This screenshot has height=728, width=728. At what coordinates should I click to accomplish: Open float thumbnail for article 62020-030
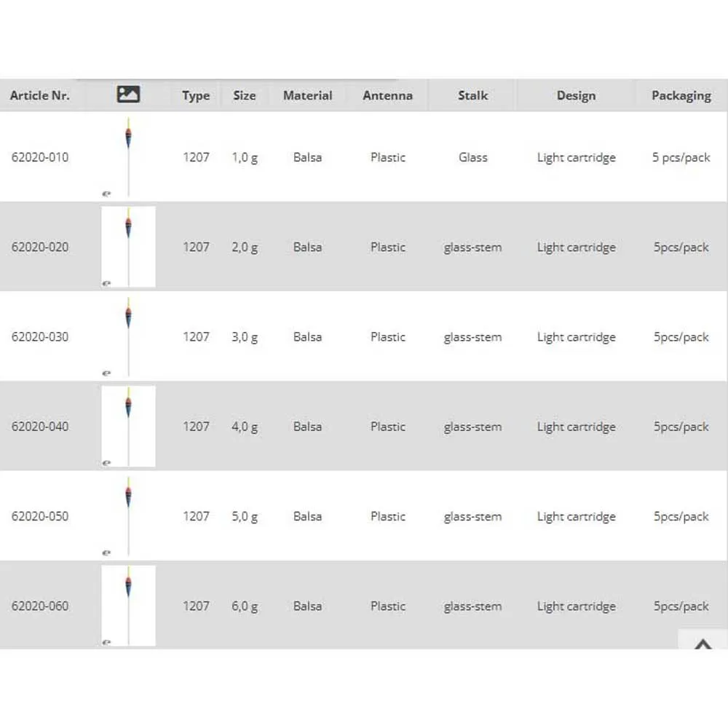(128, 336)
